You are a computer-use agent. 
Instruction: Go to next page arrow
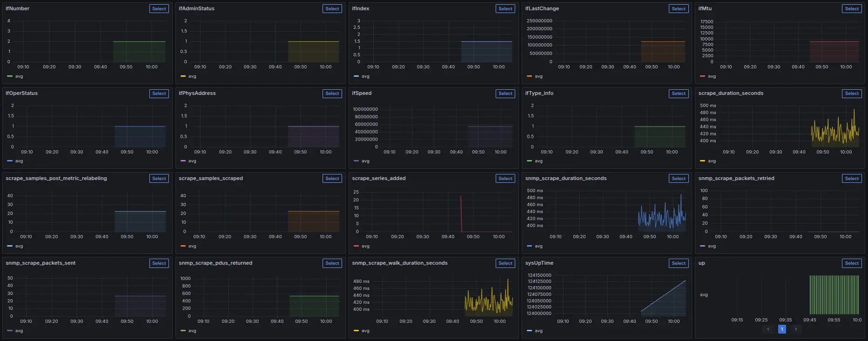click(796, 329)
